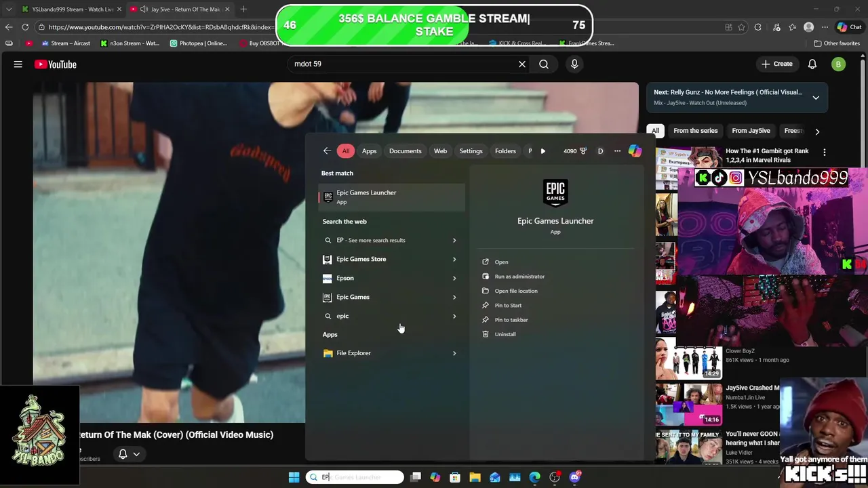868x488 pixels.
Task: Open search panel more options ellipsis
Action: tap(617, 151)
